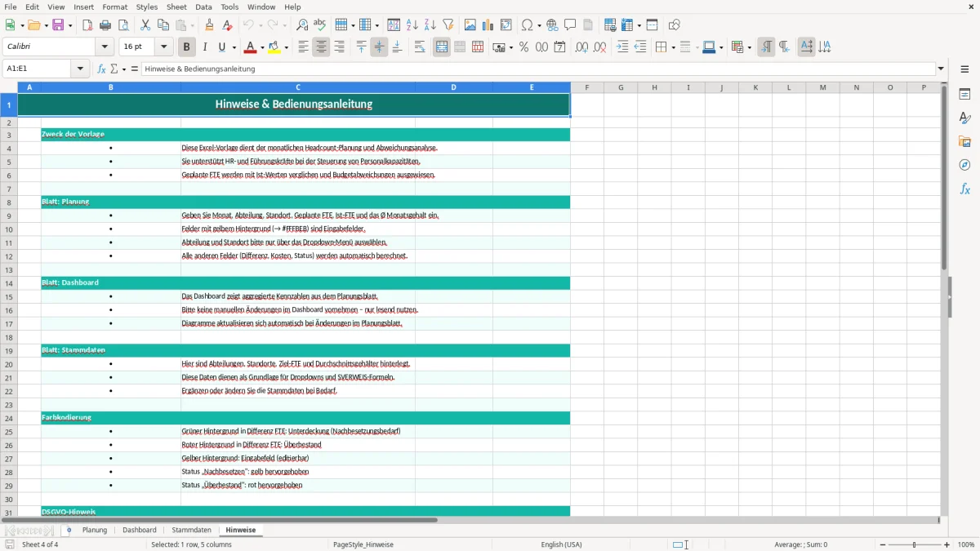Open the font size dropdown
The width and height of the screenshot is (980, 551).
pyautogui.click(x=163, y=47)
